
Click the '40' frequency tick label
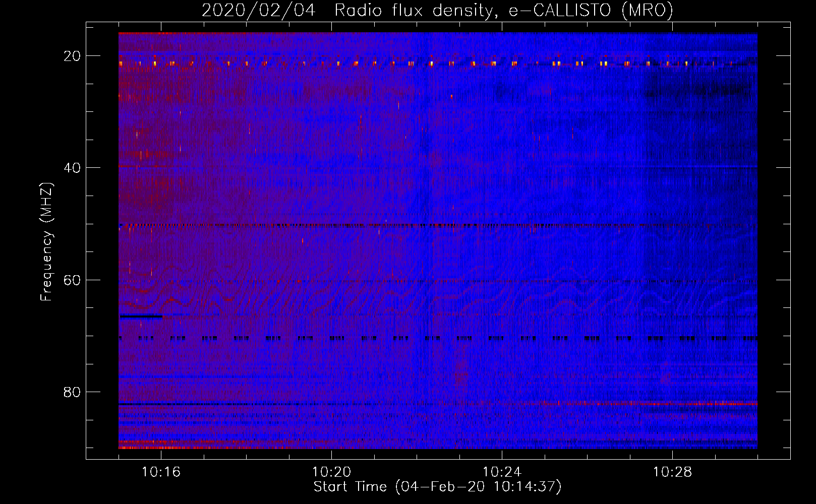pos(72,168)
